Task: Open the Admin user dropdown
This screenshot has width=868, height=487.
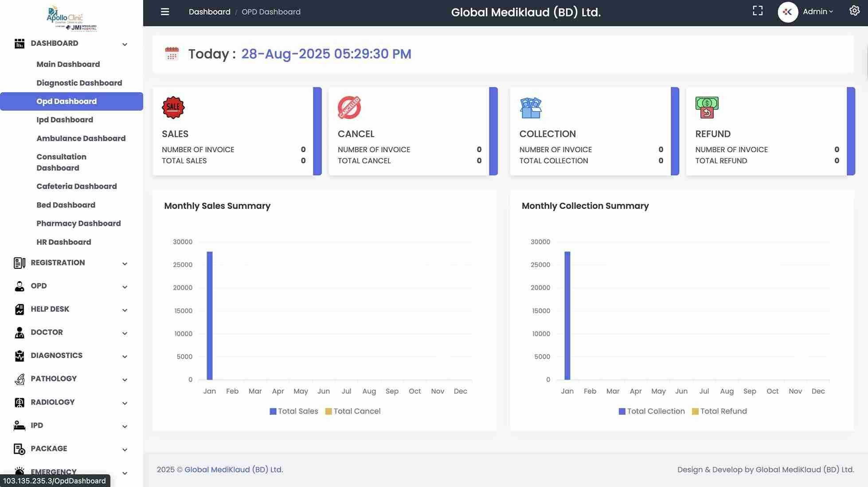Action: click(x=817, y=12)
